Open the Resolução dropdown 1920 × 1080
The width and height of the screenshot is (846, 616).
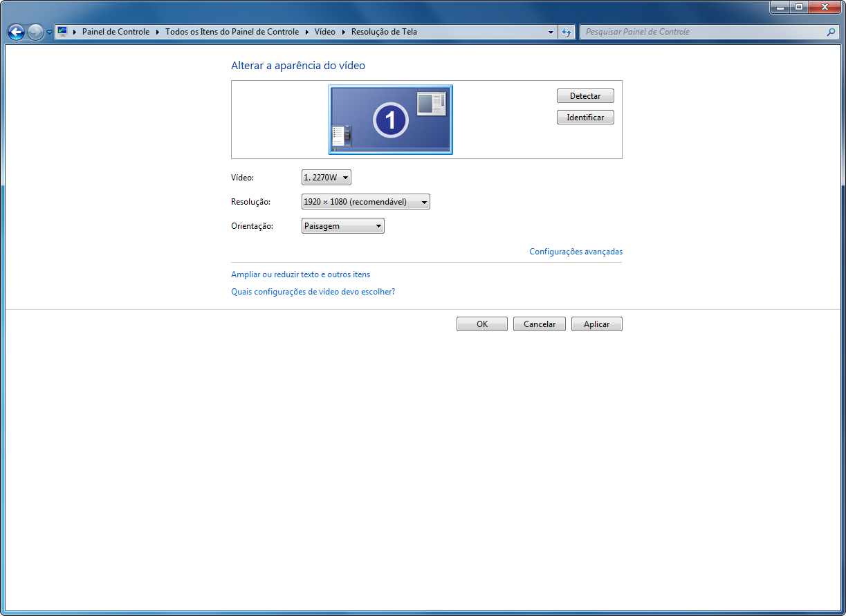pyautogui.click(x=366, y=202)
